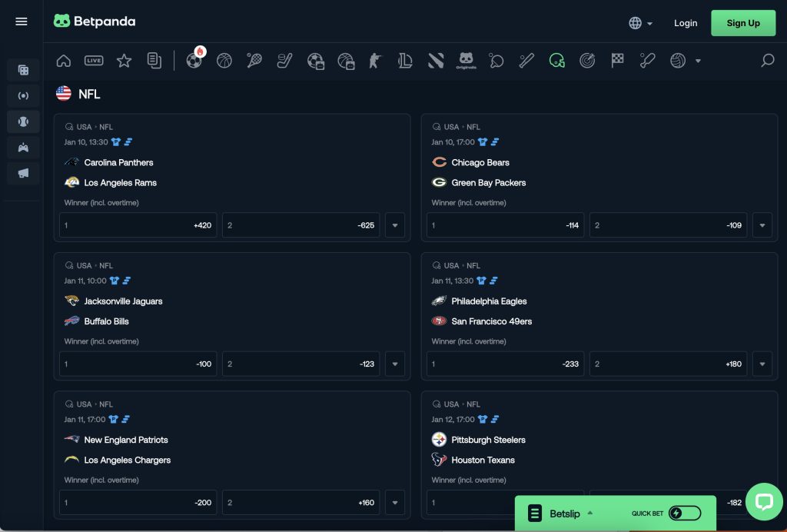Bet on Carolina Panthers at +420
Image resolution: width=787 pixels, height=532 pixels.
pos(138,225)
